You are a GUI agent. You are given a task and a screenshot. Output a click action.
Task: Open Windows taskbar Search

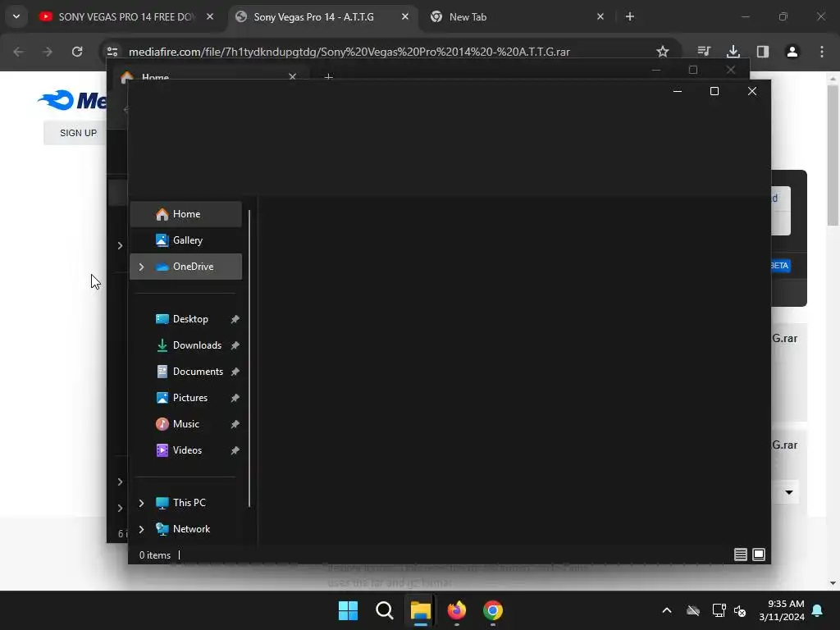pos(384,610)
